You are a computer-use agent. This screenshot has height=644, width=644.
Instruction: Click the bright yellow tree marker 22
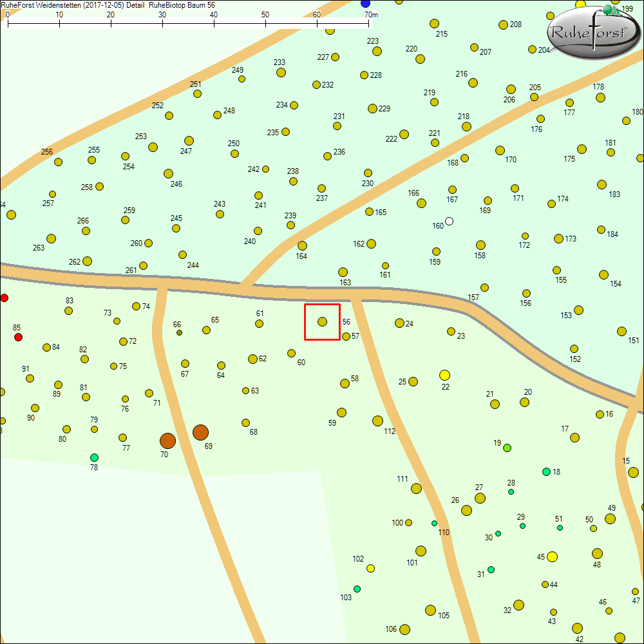(x=444, y=375)
